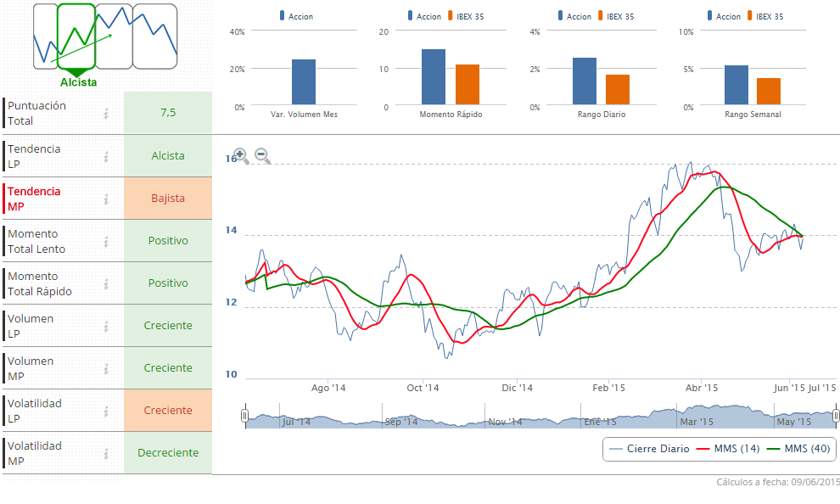Click the zoom in magnifier icon
The image size is (840, 504).
(240, 155)
